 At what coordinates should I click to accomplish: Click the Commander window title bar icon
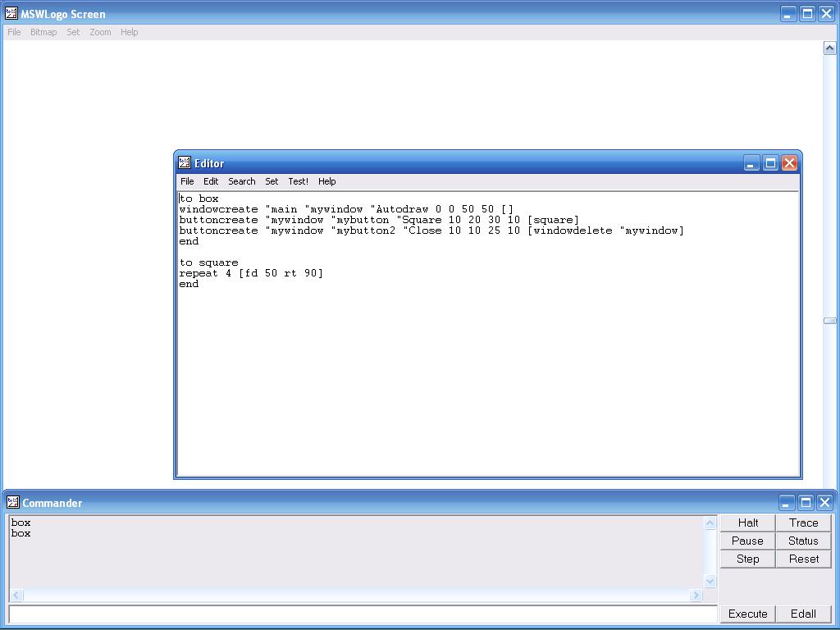click(13, 503)
